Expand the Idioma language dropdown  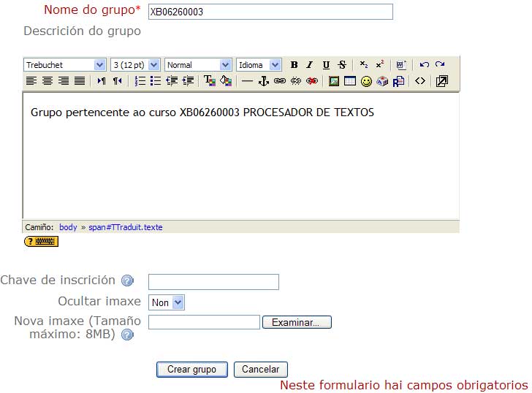[259, 65]
